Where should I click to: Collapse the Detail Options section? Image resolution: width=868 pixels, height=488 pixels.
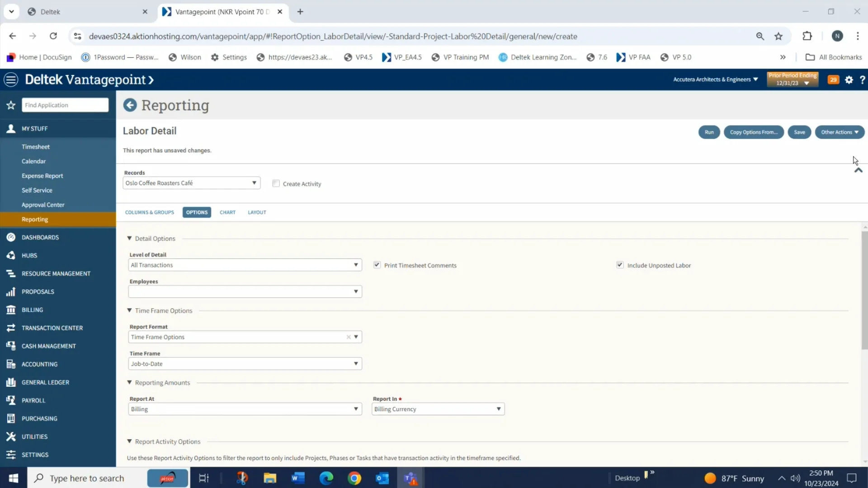[129, 239]
